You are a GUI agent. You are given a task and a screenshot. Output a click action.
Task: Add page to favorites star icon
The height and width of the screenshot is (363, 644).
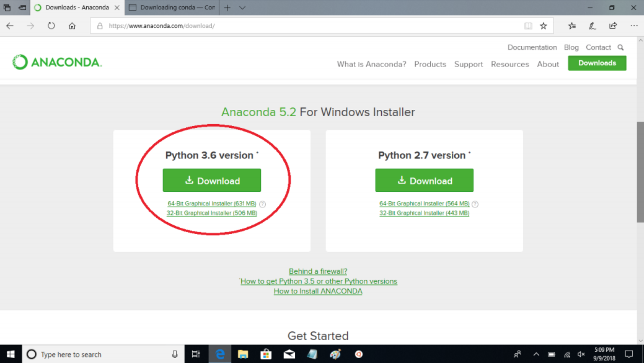click(x=543, y=26)
